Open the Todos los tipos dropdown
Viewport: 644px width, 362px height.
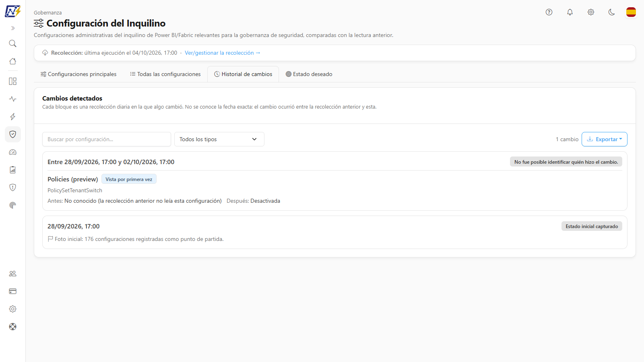pyautogui.click(x=219, y=139)
